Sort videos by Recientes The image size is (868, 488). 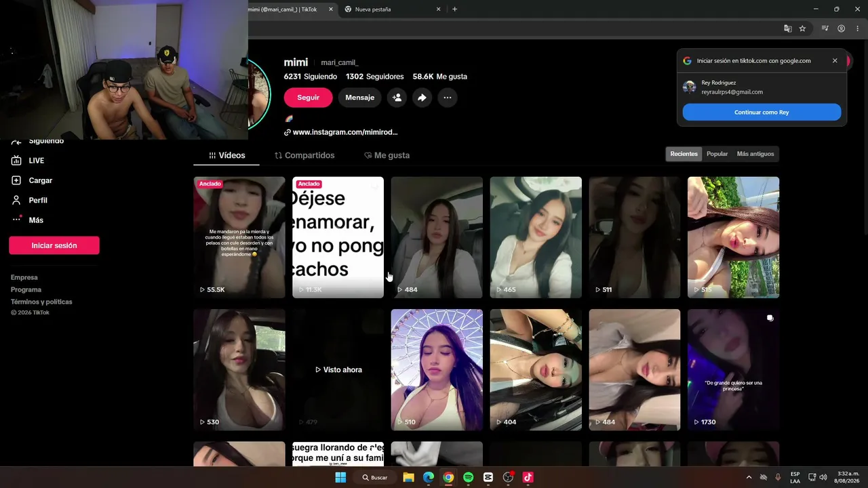point(684,154)
